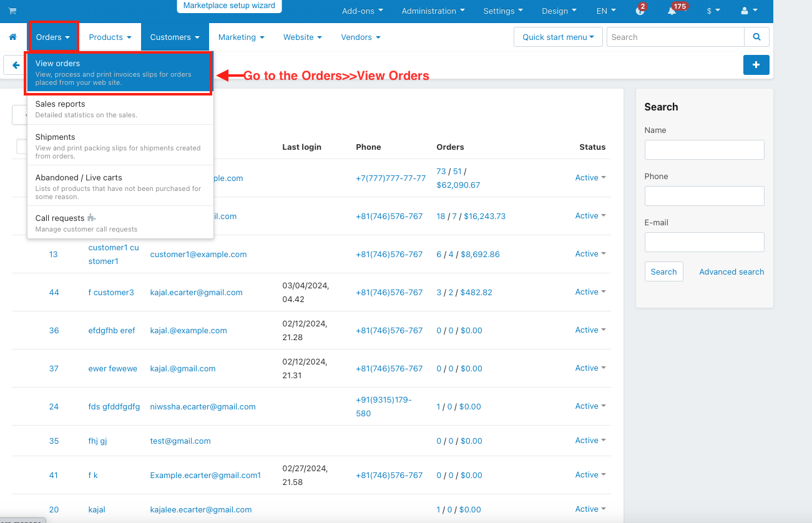Click the icon with red badge 2
The height and width of the screenshot is (523, 812).
pyautogui.click(x=640, y=11)
